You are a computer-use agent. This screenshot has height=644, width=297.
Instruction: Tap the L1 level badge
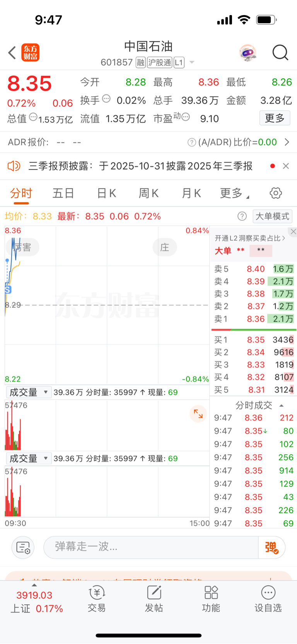179,62
